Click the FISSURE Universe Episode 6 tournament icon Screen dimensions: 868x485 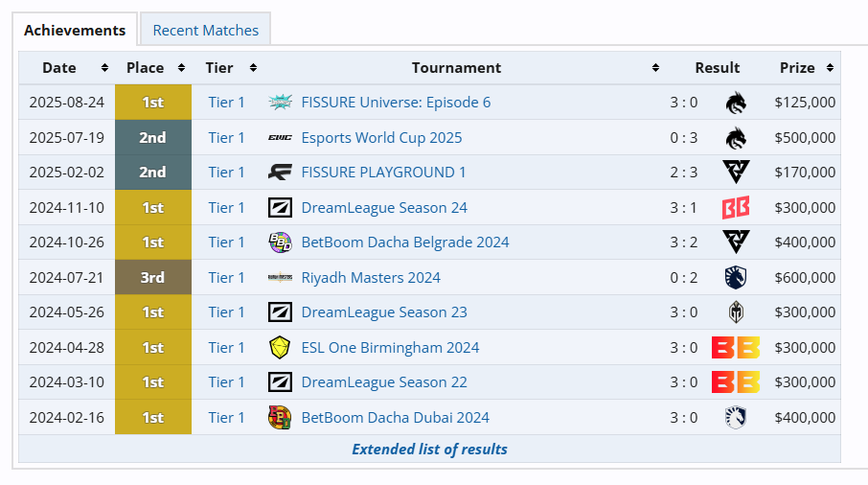[x=280, y=103]
